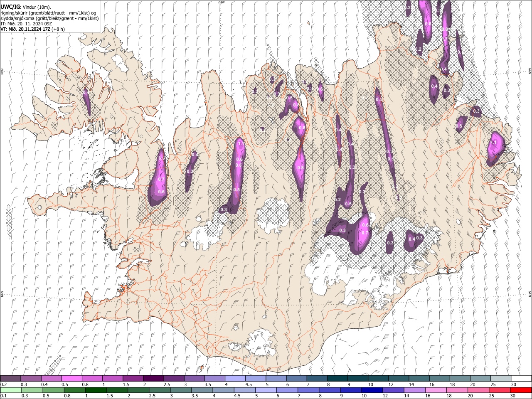Click the lower legend swatch labeled 4
Screen dimensions: 532x399
[x=223, y=390]
